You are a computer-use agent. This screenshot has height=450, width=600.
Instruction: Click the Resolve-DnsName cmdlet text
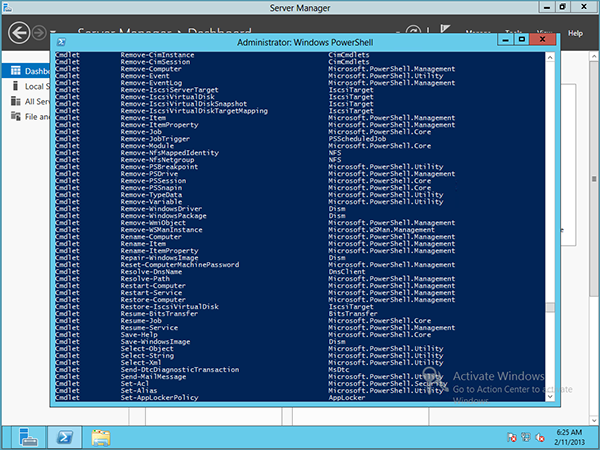point(151,272)
